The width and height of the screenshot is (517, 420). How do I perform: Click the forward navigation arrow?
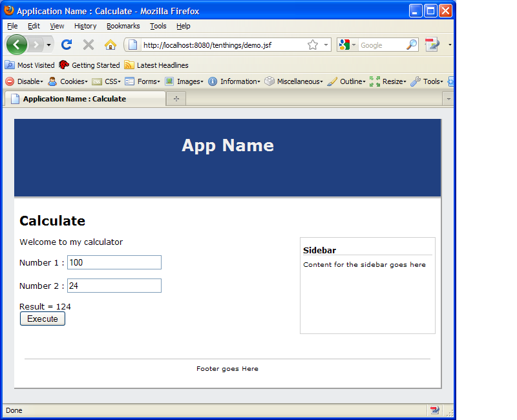click(x=36, y=45)
